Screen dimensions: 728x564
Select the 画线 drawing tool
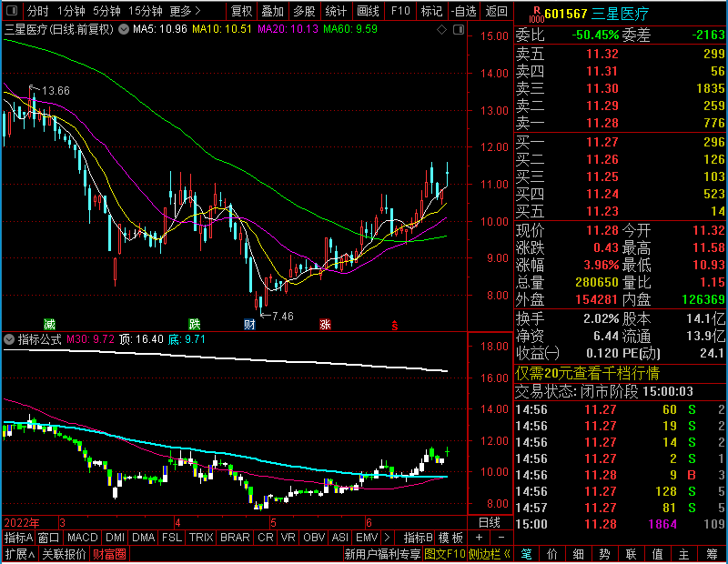tap(368, 11)
